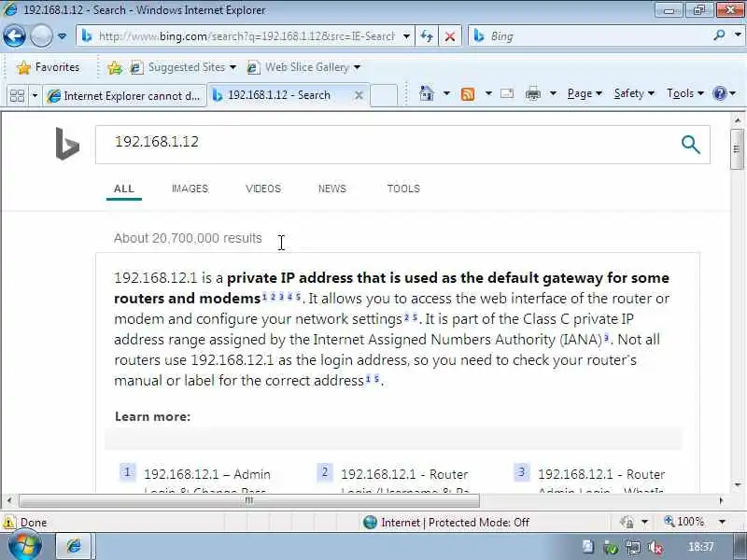Click the horizontal scrollbar right arrow
Screen dimensions: 747x560
pyautogui.click(x=721, y=500)
